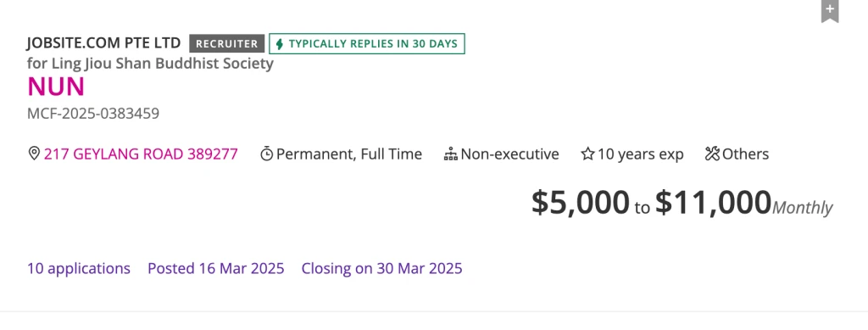The width and height of the screenshot is (868, 330).
Task: Click the job ID MCF-2025-0383459
Action: (x=93, y=114)
